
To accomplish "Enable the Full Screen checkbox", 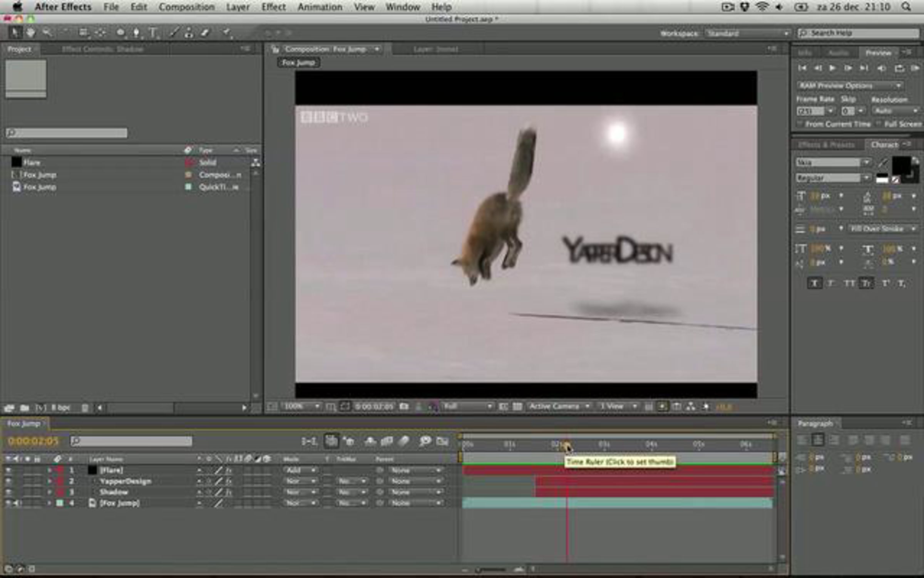I will (879, 124).
